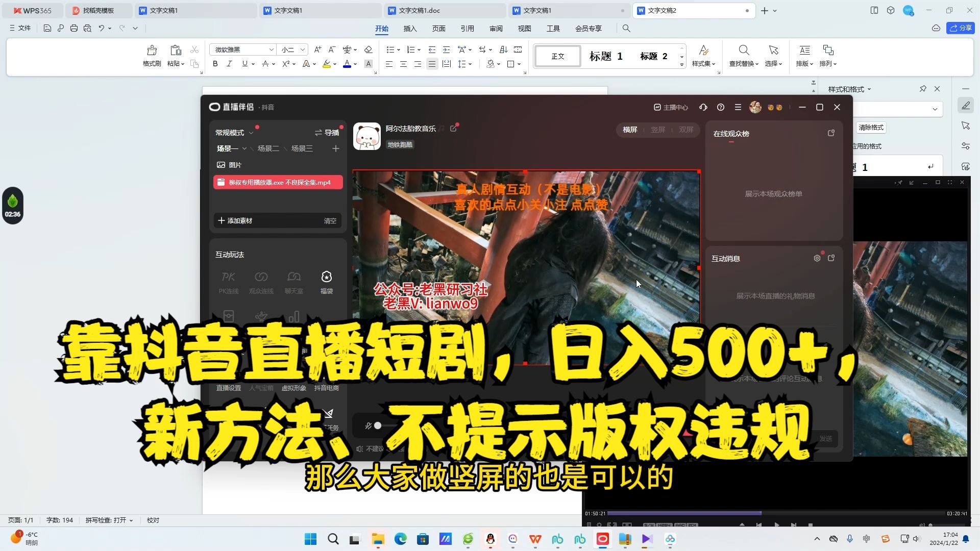Screen dimensions: 980x551
Task: Toggle Bold formatting in WPS ribbon
Action: pyautogui.click(x=215, y=64)
